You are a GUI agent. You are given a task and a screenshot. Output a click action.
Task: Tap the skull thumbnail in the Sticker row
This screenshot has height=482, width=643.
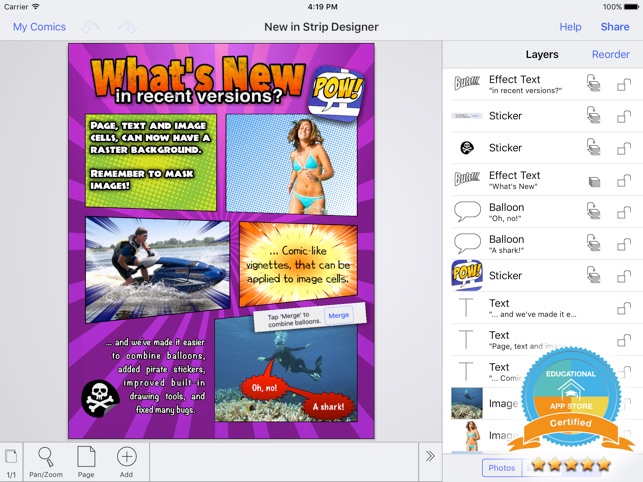tap(467, 148)
